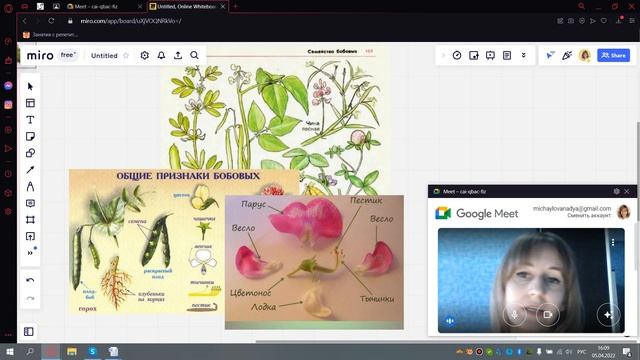
Task: Open Windows notification center
Action: point(627,352)
